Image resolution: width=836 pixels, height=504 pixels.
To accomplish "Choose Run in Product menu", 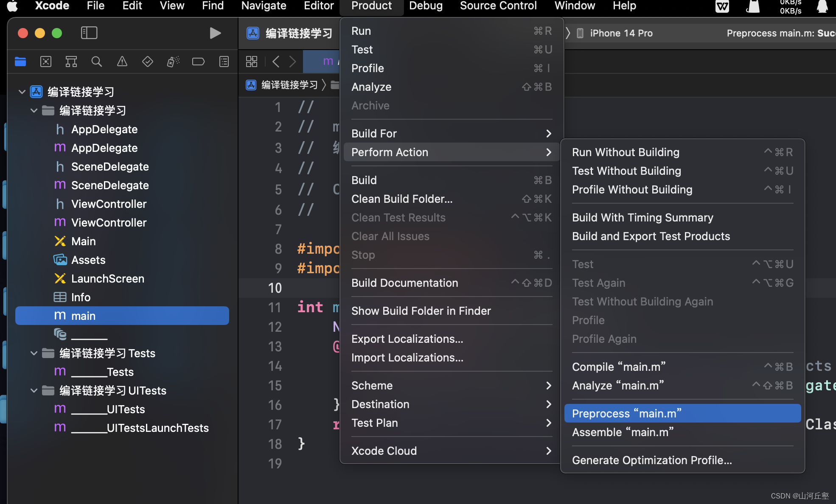I will click(452, 31).
